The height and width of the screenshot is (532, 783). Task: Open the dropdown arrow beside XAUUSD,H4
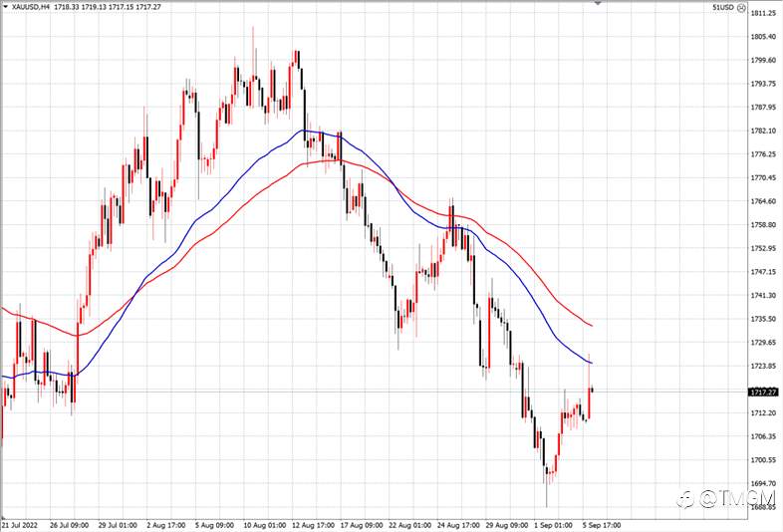click(x=6, y=8)
